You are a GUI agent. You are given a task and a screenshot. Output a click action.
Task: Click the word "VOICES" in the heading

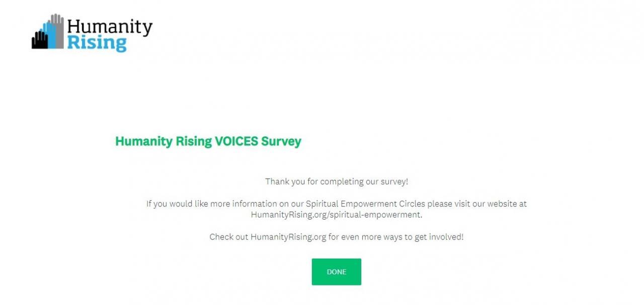click(x=236, y=141)
